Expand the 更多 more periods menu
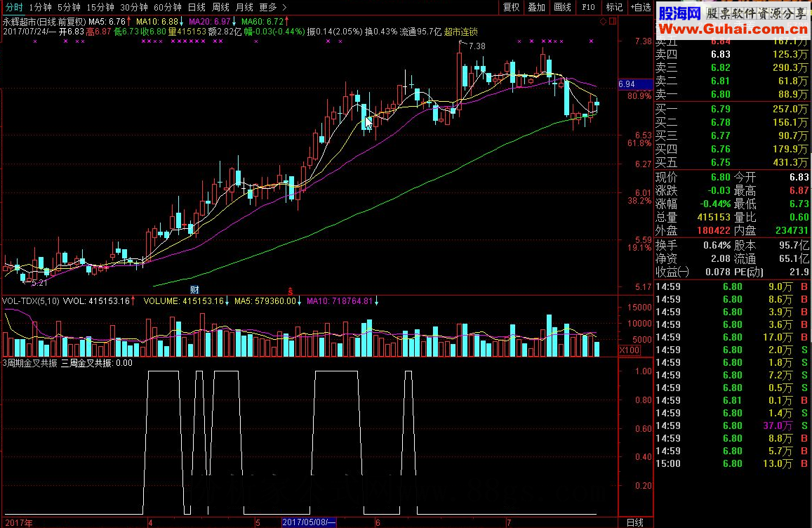Image resolution: width=812 pixels, height=528 pixels. click(272, 7)
